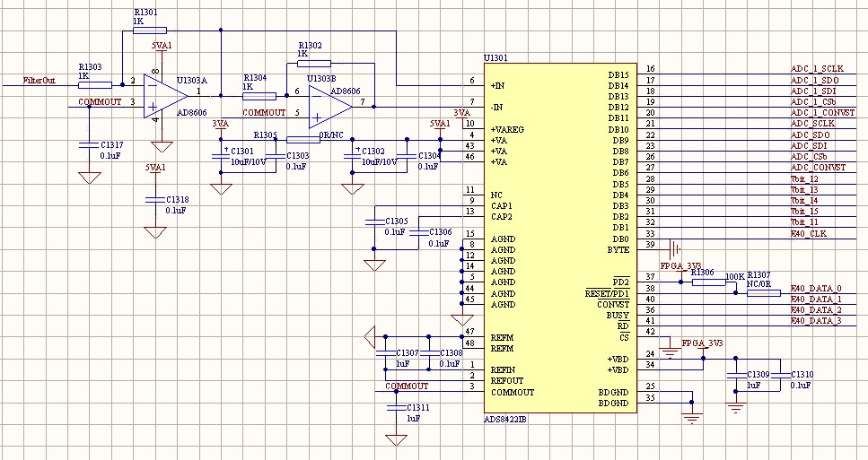Select the C1308 capacitor designator
Screen dimensions: 868x460
[452, 352]
